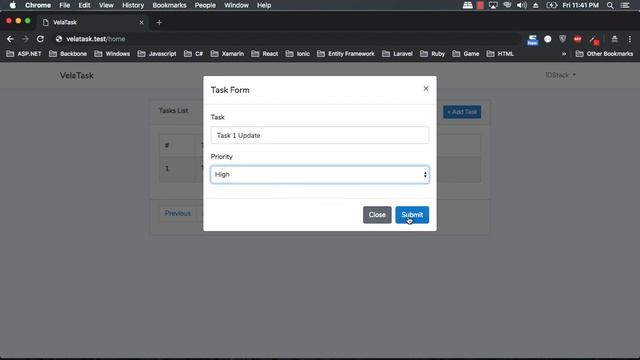
Task: Open the View menu
Action: (x=106, y=5)
